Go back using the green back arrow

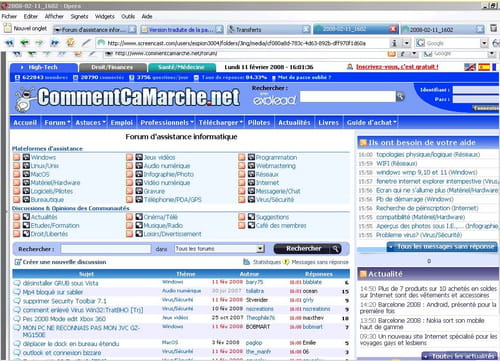(24, 43)
